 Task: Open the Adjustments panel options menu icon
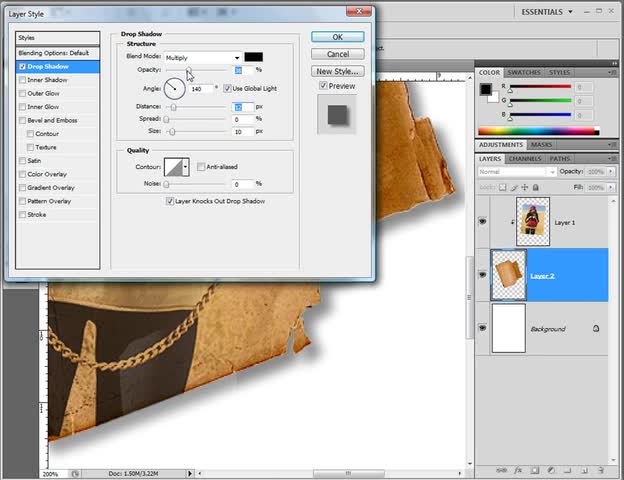[x=612, y=144]
